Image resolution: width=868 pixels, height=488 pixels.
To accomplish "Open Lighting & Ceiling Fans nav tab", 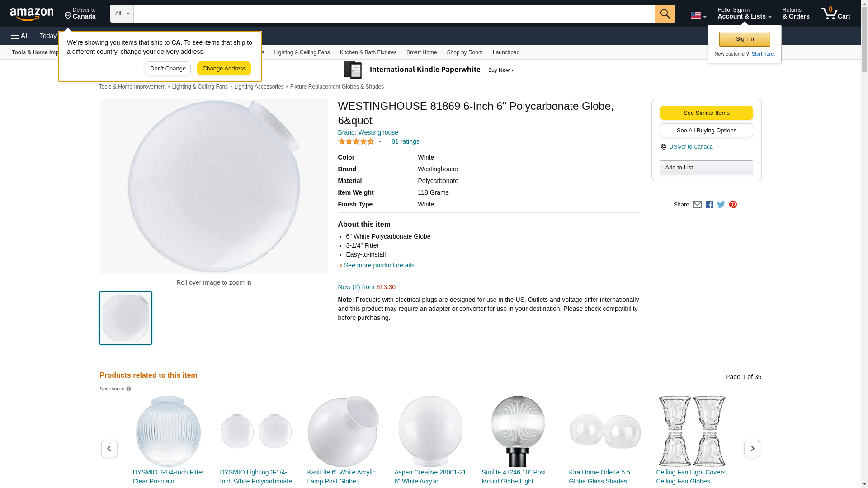I will (x=302, y=52).
